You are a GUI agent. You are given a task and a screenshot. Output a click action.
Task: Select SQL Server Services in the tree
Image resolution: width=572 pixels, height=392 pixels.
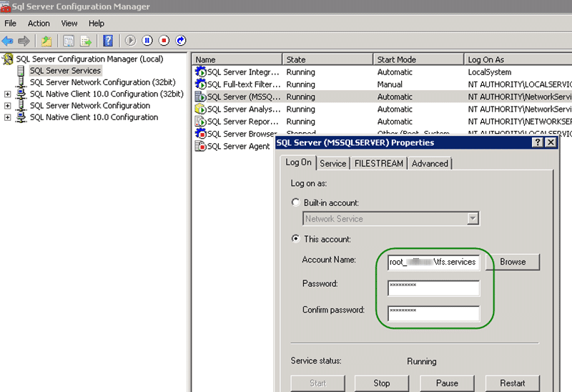coord(65,70)
